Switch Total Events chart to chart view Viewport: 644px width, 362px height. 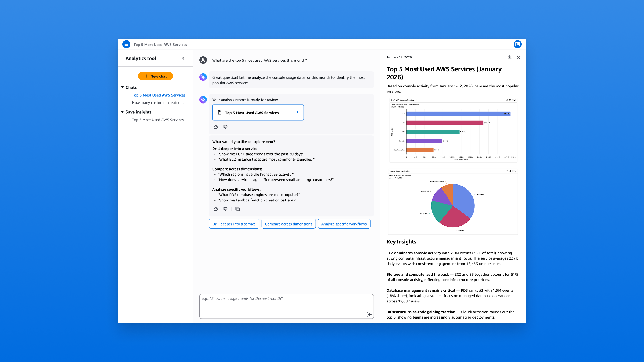[x=515, y=100]
